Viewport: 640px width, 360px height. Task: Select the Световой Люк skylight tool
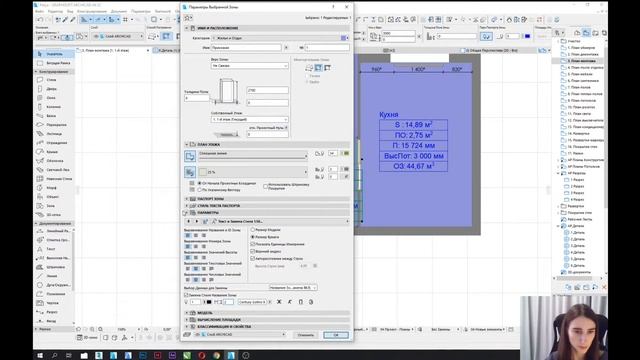[54, 170]
